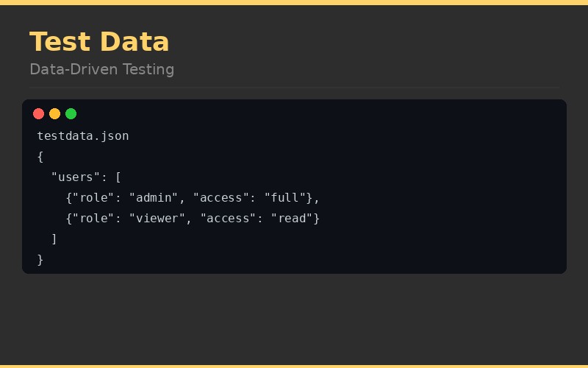Click the red dot in code window

[x=39, y=113]
